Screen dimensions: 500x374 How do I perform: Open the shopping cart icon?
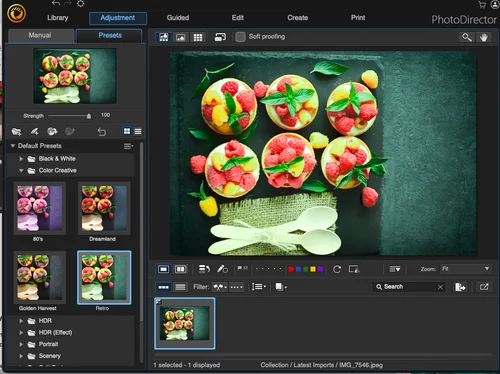click(x=482, y=4)
